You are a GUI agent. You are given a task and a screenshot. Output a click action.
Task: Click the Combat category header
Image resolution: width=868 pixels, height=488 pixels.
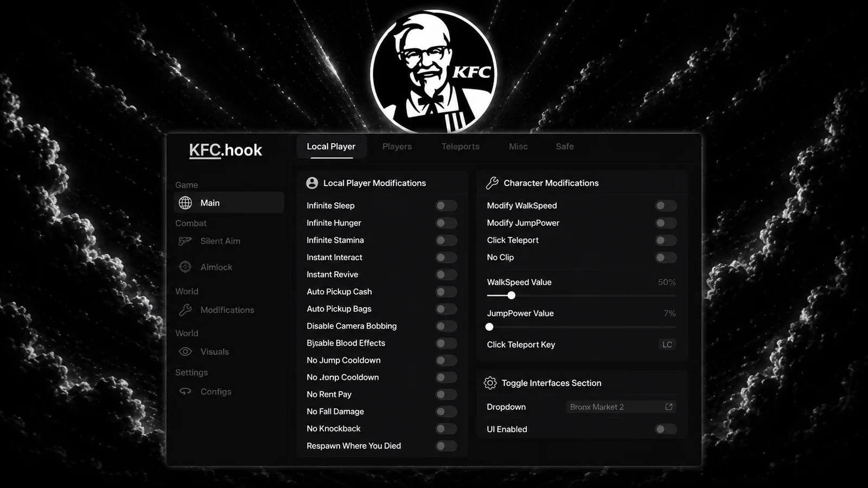[x=191, y=223]
